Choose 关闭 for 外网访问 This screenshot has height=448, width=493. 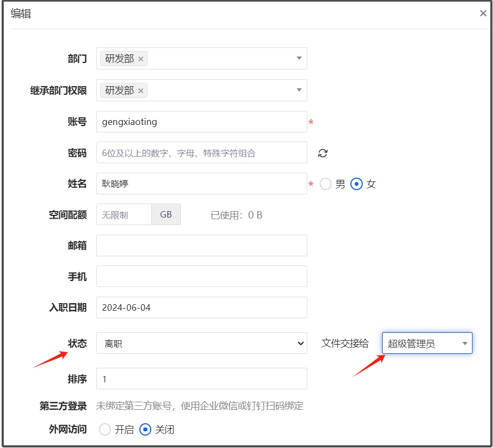point(145,430)
